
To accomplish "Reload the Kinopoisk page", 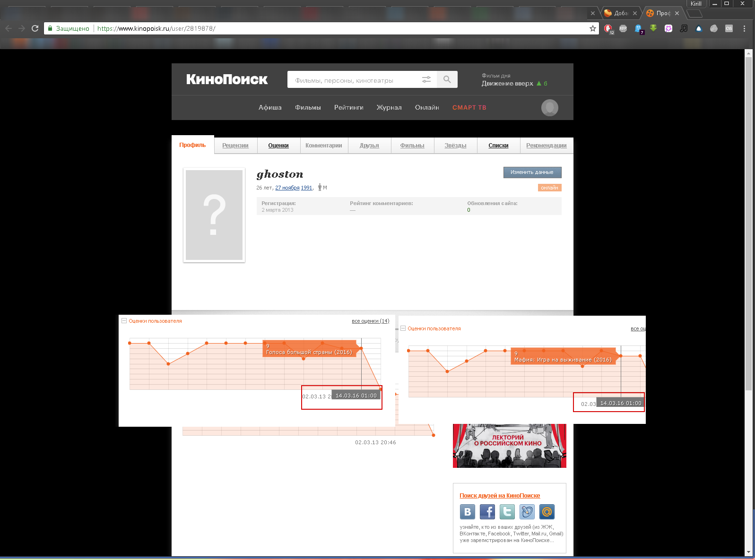I will pos(35,28).
